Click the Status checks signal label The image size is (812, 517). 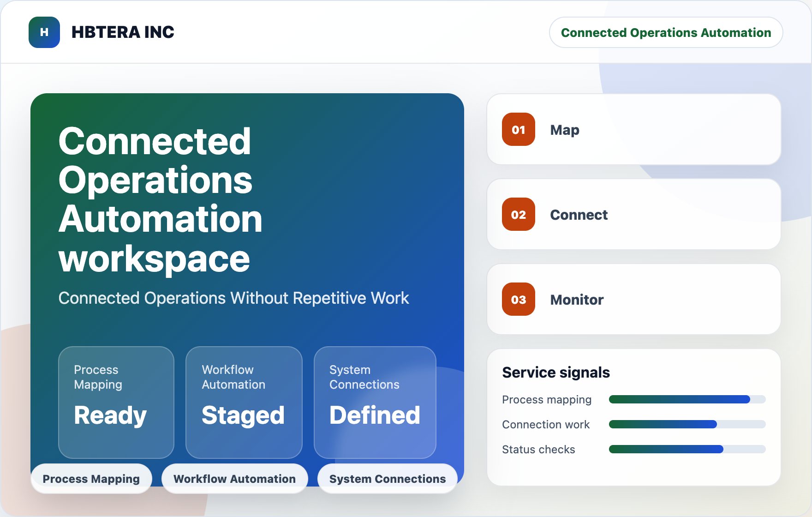(x=538, y=450)
